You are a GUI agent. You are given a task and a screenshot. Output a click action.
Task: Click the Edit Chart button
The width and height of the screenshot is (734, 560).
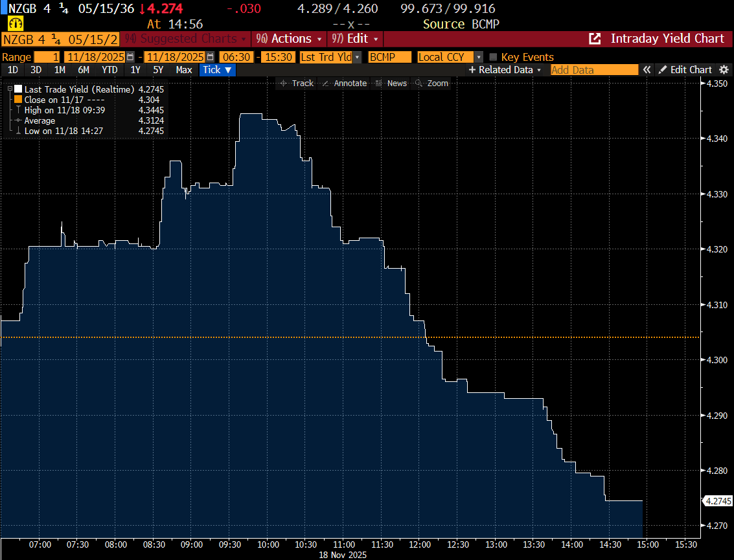(x=685, y=70)
